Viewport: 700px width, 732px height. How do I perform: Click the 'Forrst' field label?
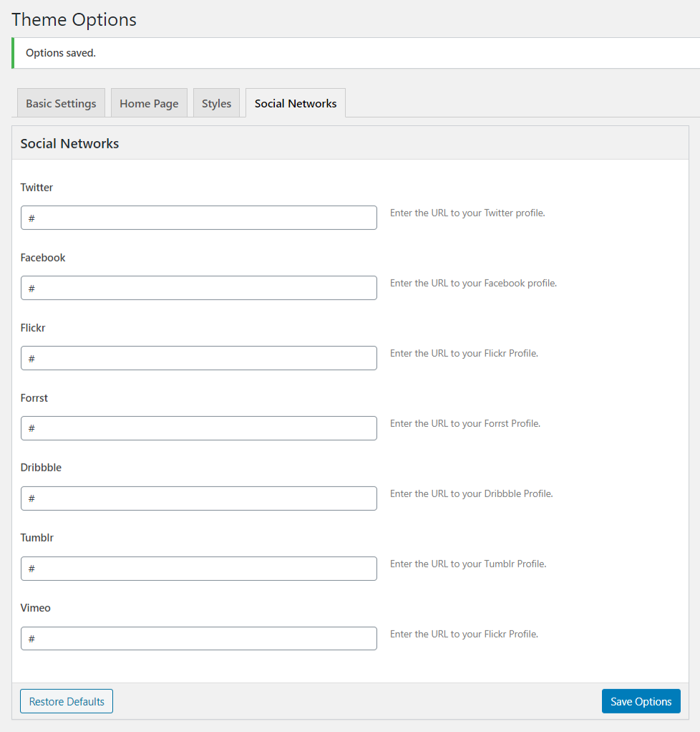point(34,398)
